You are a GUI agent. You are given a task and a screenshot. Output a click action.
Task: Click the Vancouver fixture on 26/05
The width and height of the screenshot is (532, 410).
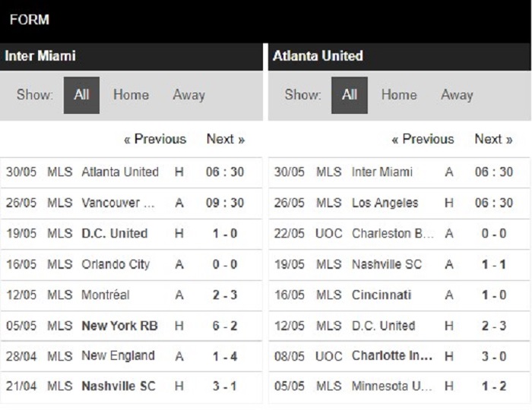coord(131,203)
